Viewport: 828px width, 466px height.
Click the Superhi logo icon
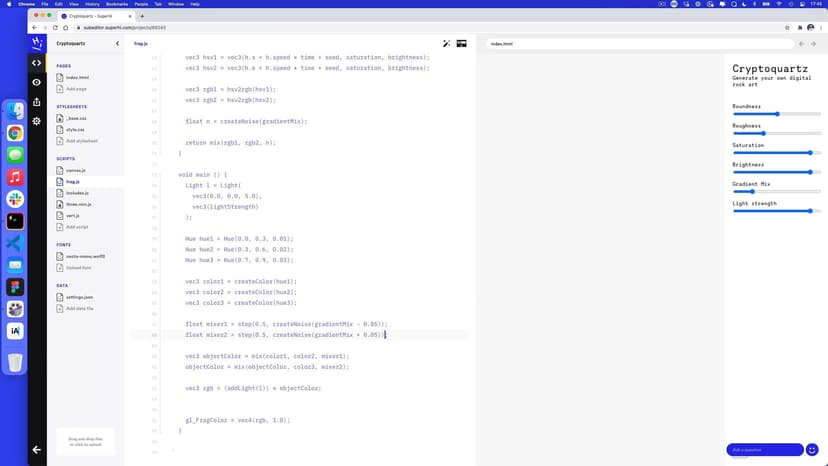click(37, 43)
